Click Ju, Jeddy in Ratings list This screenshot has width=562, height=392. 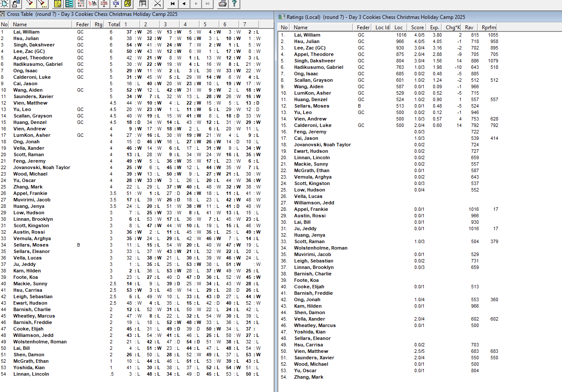(305, 228)
